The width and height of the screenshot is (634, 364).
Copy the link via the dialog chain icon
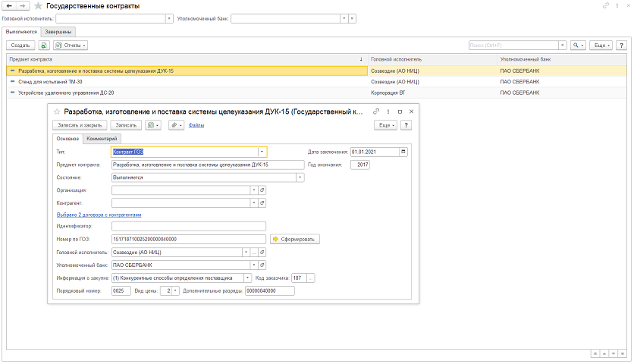pyautogui.click(x=375, y=111)
